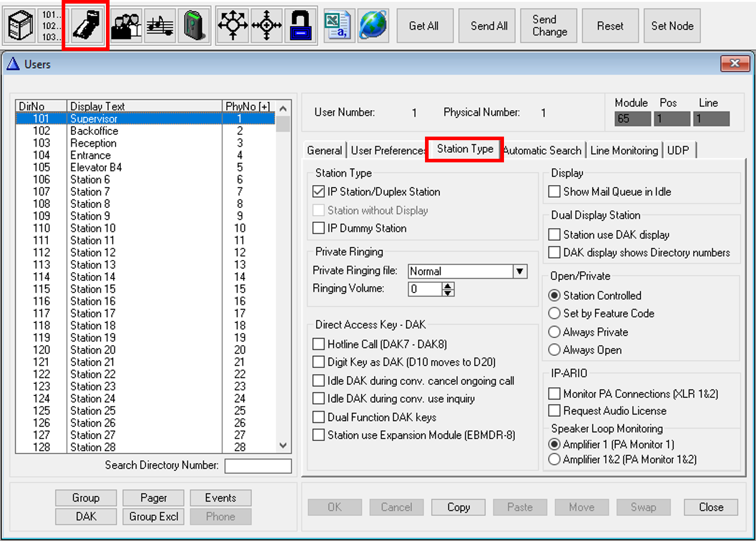This screenshot has width=756, height=541.
Task: Increase Ringing Volume with up arrow
Action: pos(448,286)
